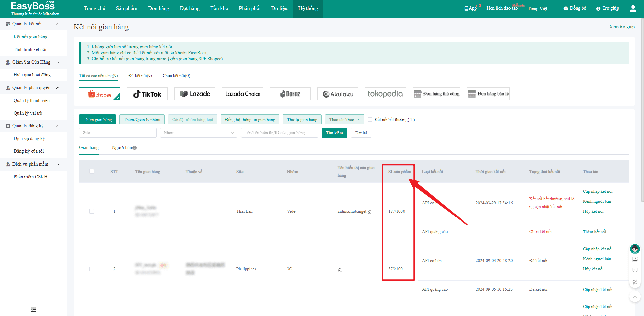This screenshot has height=316, width=644.
Task: Collapse the Quản lý kết nối section
Action: [58, 24]
